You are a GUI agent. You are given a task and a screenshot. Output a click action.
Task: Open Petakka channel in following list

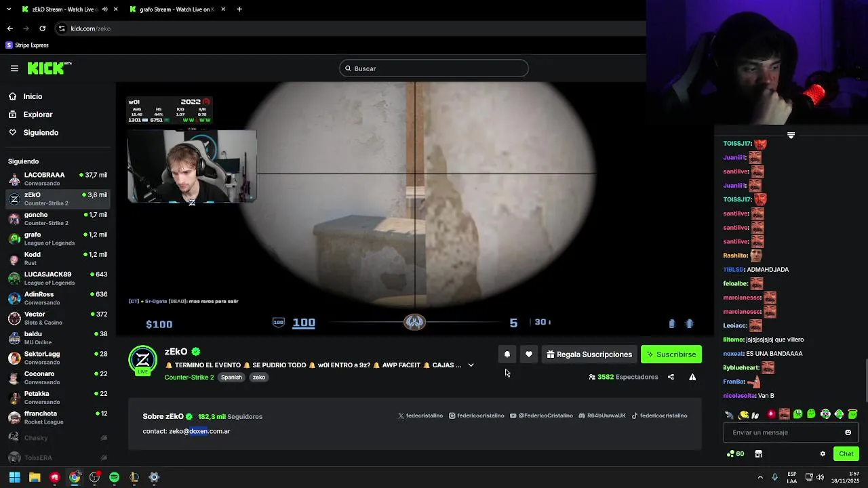58,397
